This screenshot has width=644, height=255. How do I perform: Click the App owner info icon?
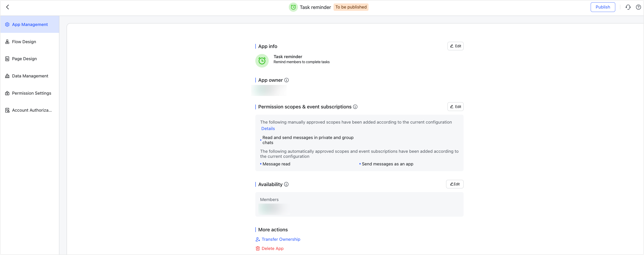tap(287, 80)
